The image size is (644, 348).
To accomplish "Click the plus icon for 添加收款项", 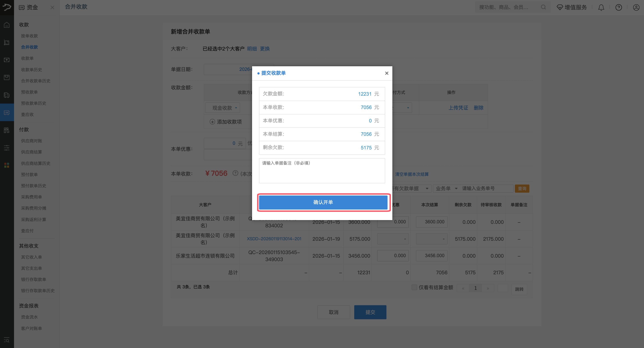I will [x=212, y=122].
